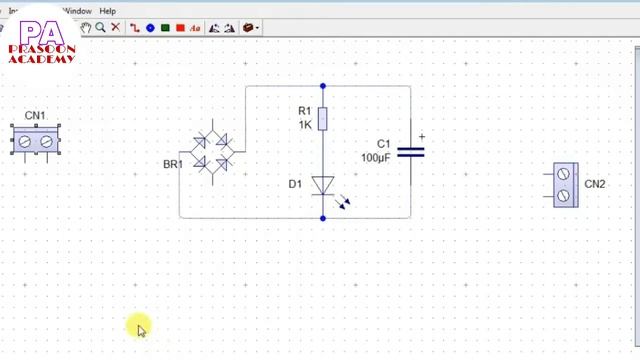This screenshot has width=640, height=360.
Task: Activate the magnifier zoom tool
Action: [100, 27]
